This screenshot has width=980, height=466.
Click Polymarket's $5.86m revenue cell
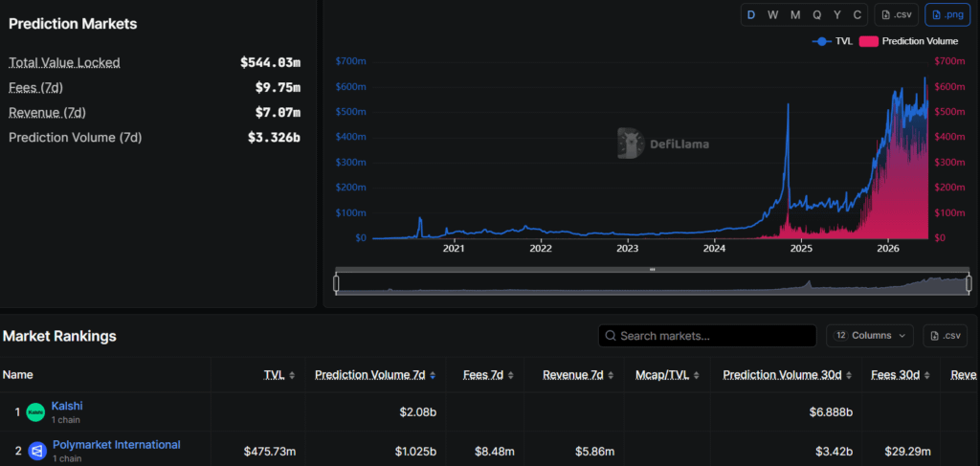click(595, 451)
